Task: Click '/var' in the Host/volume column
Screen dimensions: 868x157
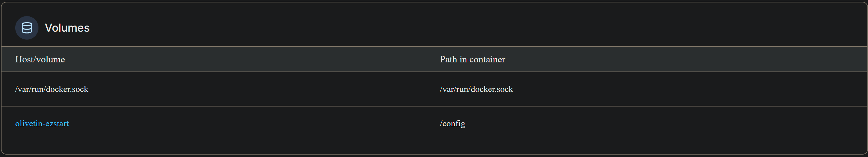Action: click(22, 89)
